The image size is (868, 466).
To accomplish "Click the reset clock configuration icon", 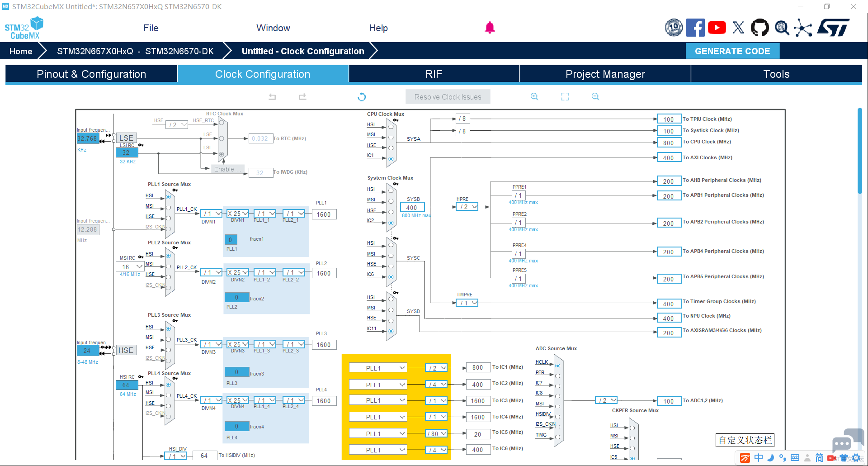I will point(362,96).
